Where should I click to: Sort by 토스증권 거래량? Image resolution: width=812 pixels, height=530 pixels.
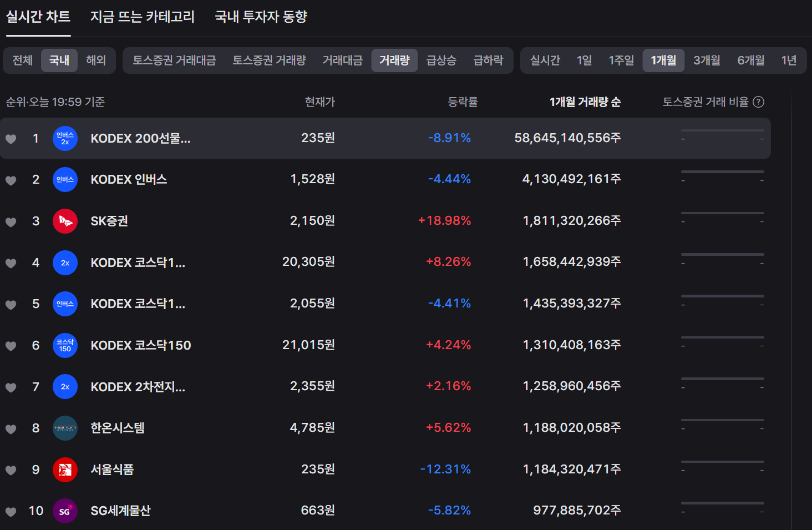(269, 60)
